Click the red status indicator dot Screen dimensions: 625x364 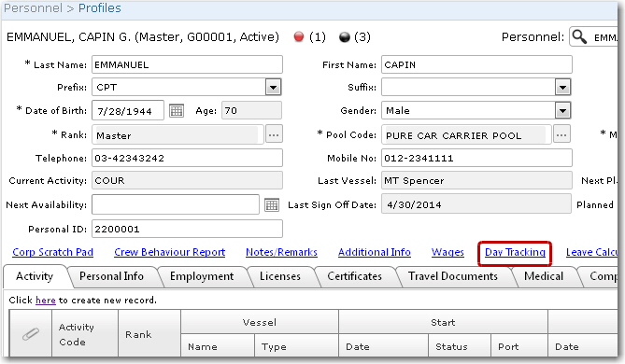(x=299, y=37)
